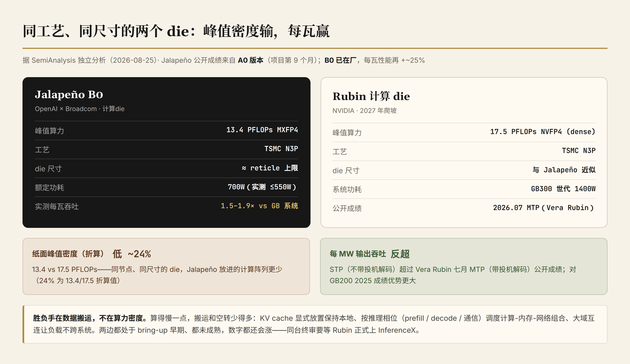This screenshot has height=364, width=630.
Task: Click the '公开成绩' label
Action: click(x=347, y=208)
